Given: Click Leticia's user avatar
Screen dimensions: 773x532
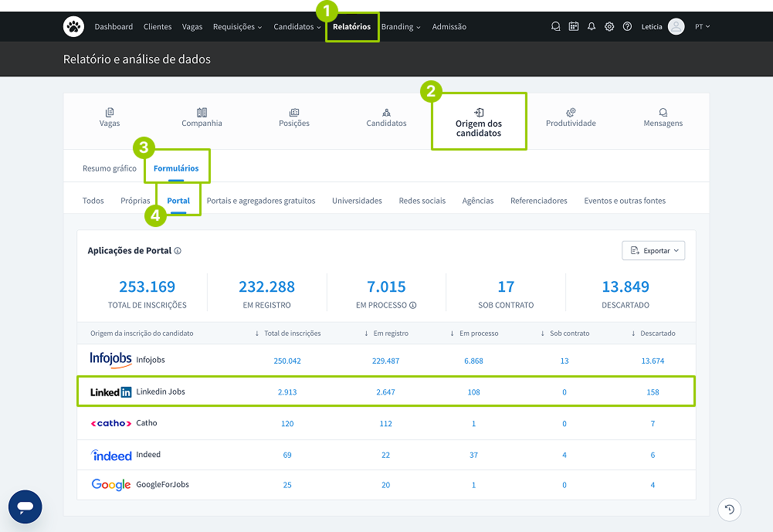Looking at the screenshot, I should (x=676, y=26).
